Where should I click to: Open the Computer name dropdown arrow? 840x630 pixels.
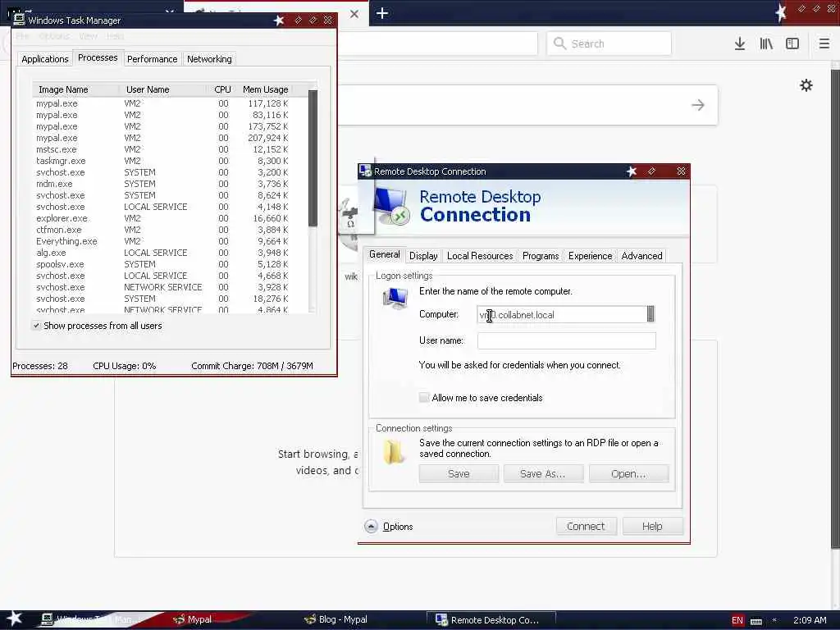coord(651,314)
